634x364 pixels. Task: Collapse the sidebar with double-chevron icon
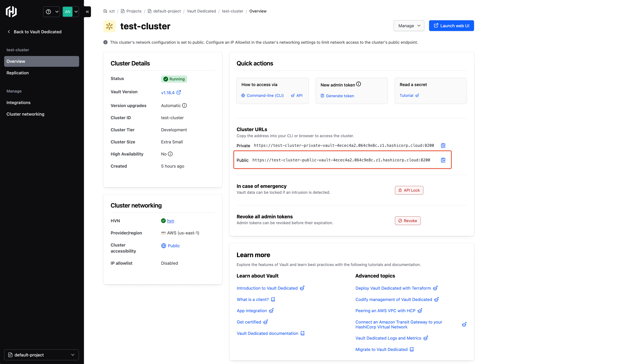[87, 12]
